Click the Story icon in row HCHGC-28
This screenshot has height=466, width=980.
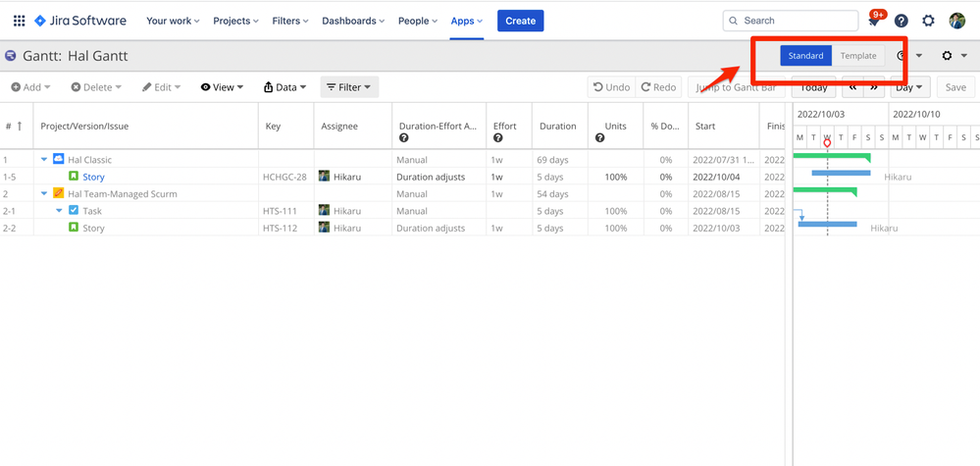coord(74,177)
